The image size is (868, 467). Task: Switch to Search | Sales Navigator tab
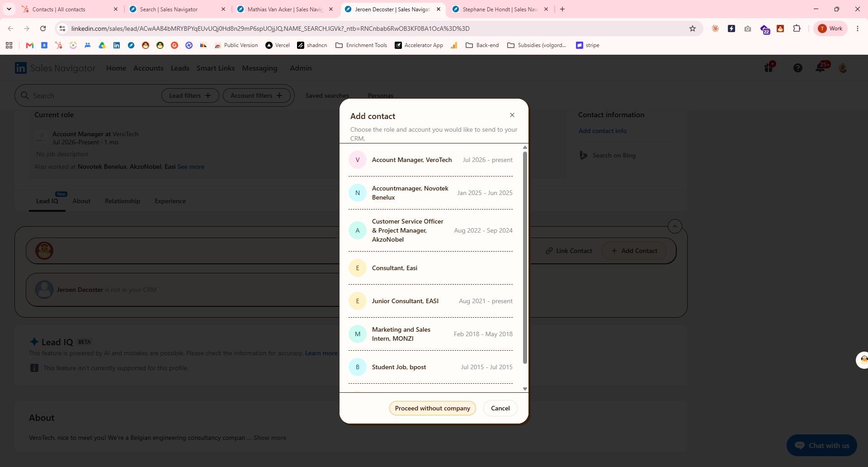(178, 9)
